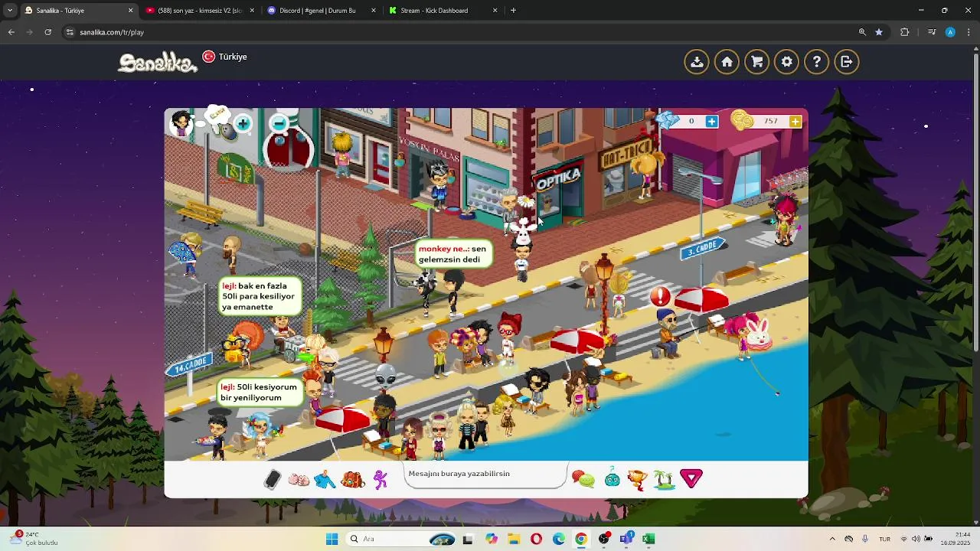Screen dimensions: 980x551
Task: Switch to the Discord #genel tab
Action: (322, 11)
